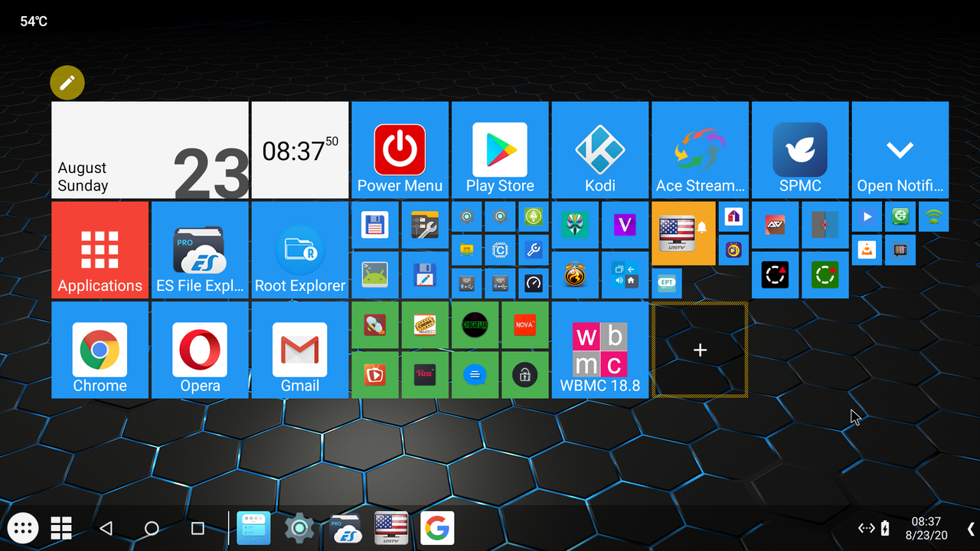Open the TeaTV orange play tile

point(375,375)
